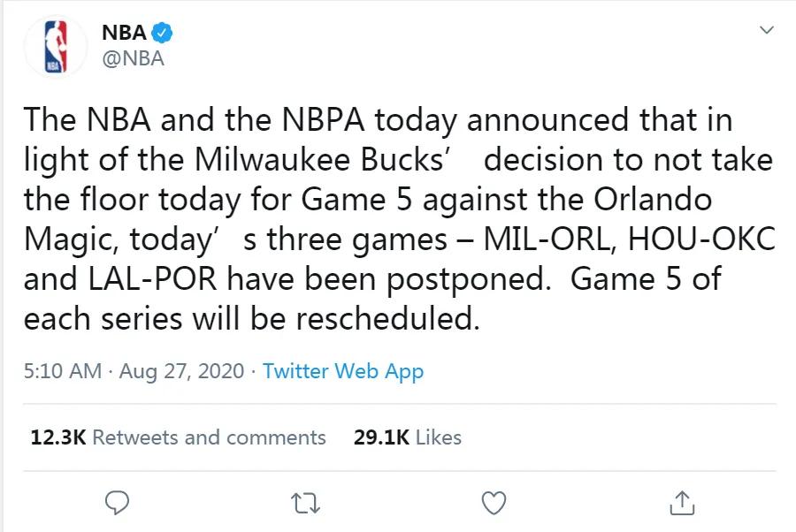Image resolution: width=796 pixels, height=532 pixels.
Task: Open the NBA display name profile link
Action: 124,34
